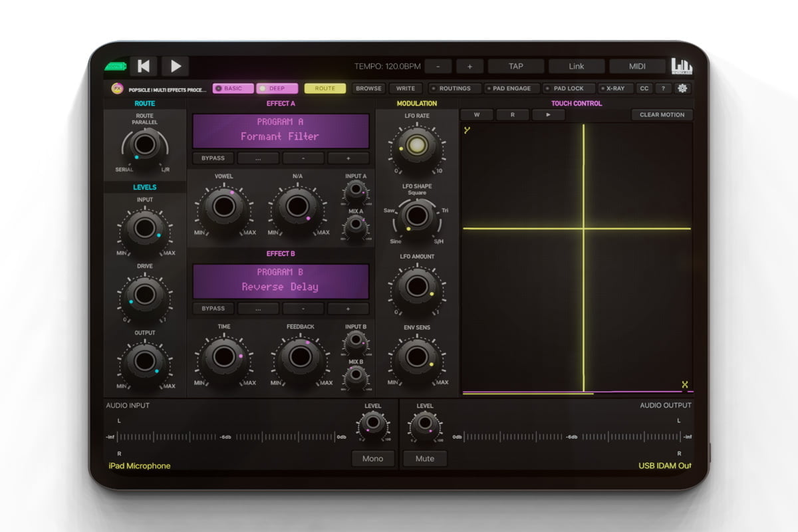Click the LFO Amount knob
Image resolution: width=798 pixels, height=532 pixels.
(417, 286)
